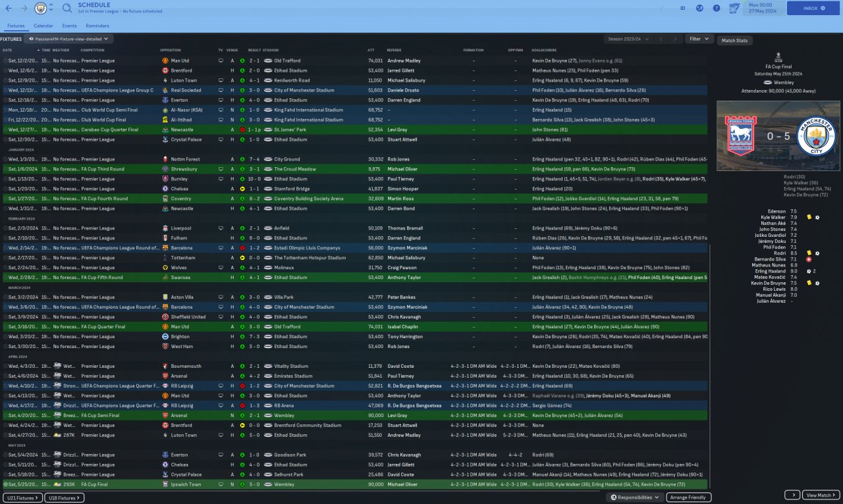Click the Liverpool crest in fixtures list
The width and height of the screenshot is (843, 504).
[165, 228]
